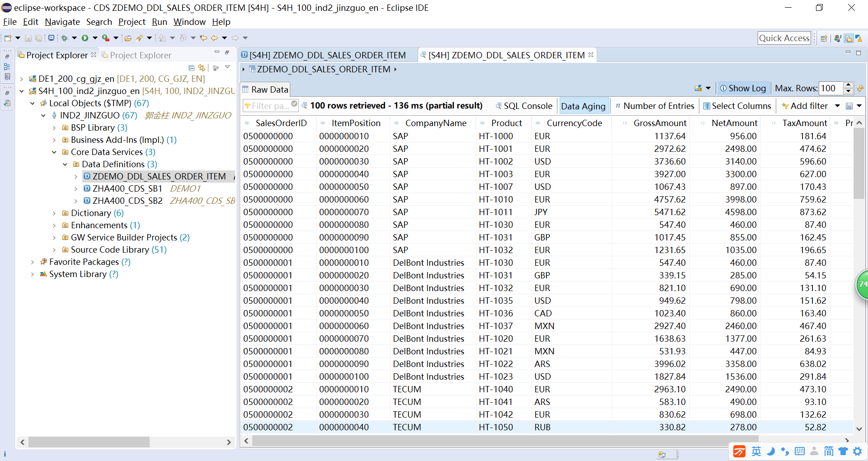Click the navigate-to icon left of Show Log

click(698, 89)
